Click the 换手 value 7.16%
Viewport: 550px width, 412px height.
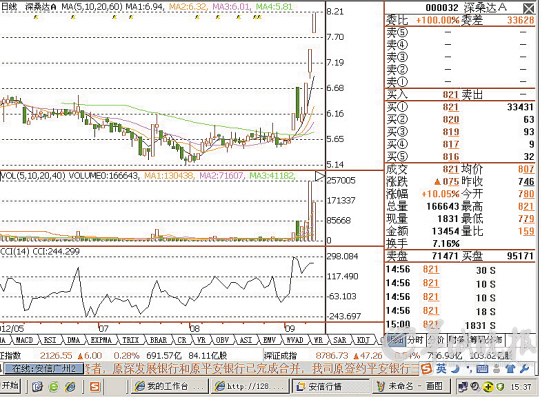(446, 243)
